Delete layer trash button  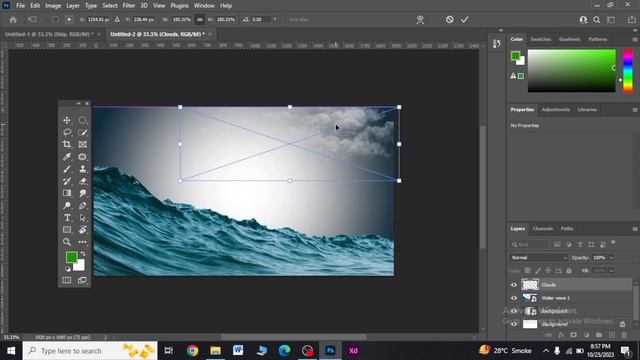[624, 335]
